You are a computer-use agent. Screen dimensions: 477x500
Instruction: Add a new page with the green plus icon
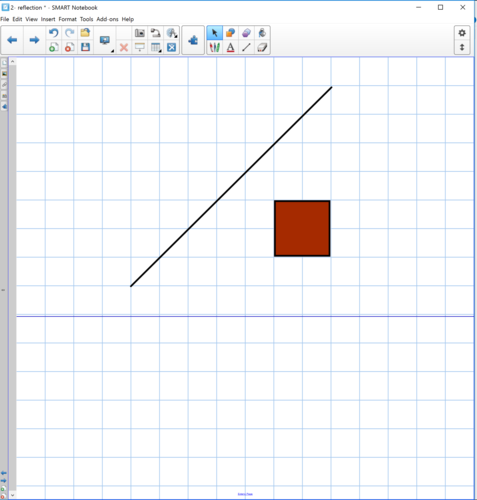pos(54,47)
